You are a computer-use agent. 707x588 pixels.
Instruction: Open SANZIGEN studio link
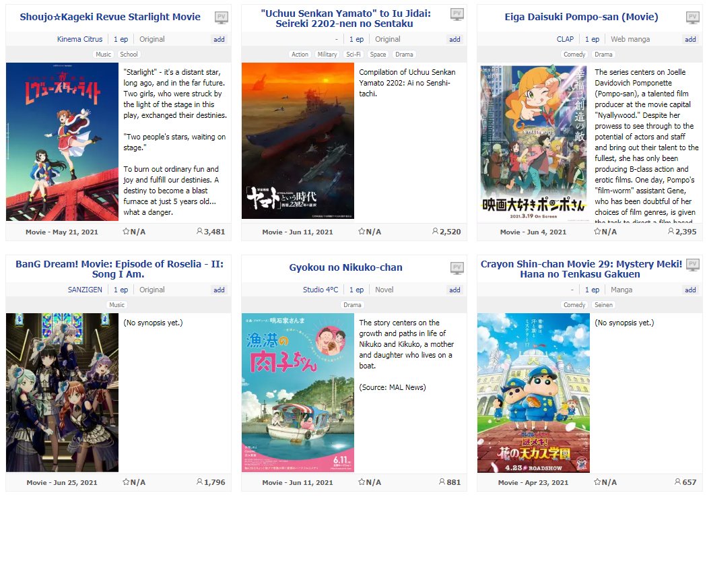pos(85,290)
